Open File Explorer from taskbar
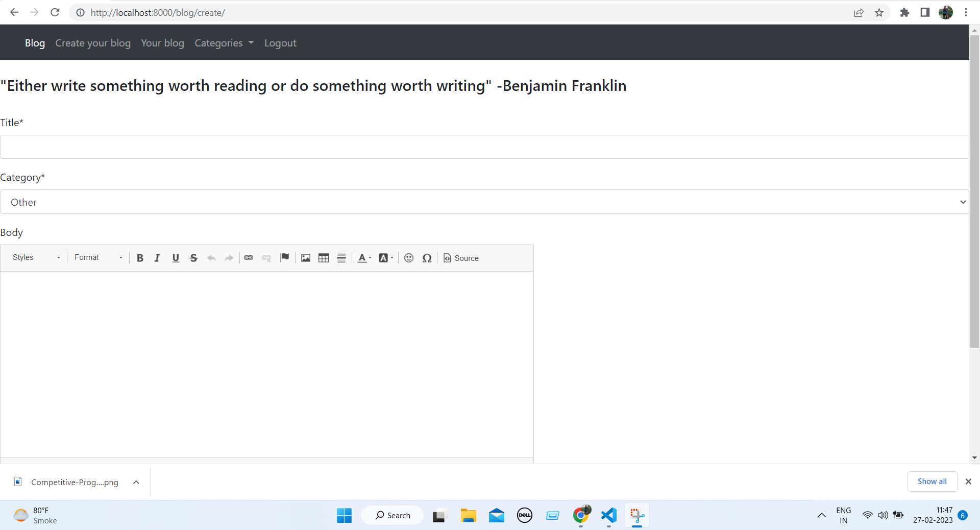Screen dimensions: 980x530 468,515
